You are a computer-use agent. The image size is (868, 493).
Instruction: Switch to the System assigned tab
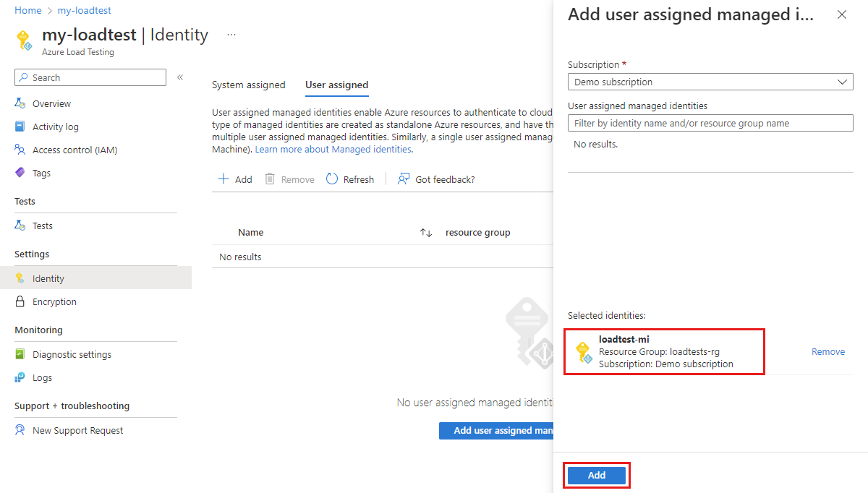tap(248, 85)
